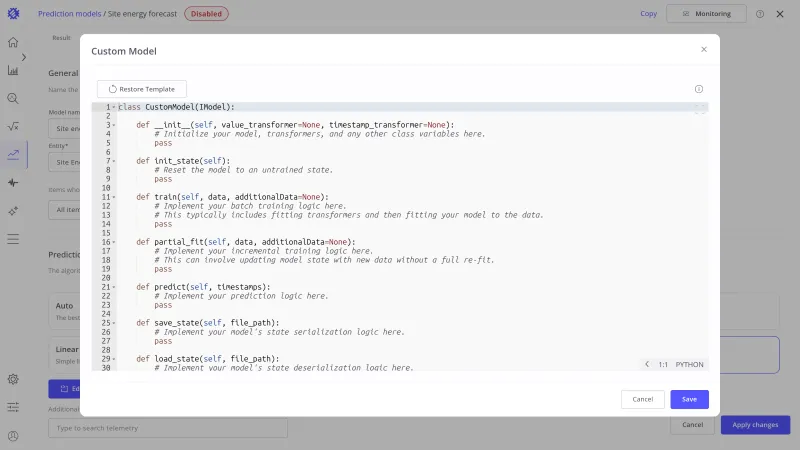The width and height of the screenshot is (800, 450).
Task: Click the app logo in top-left corner
Action: (13, 14)
